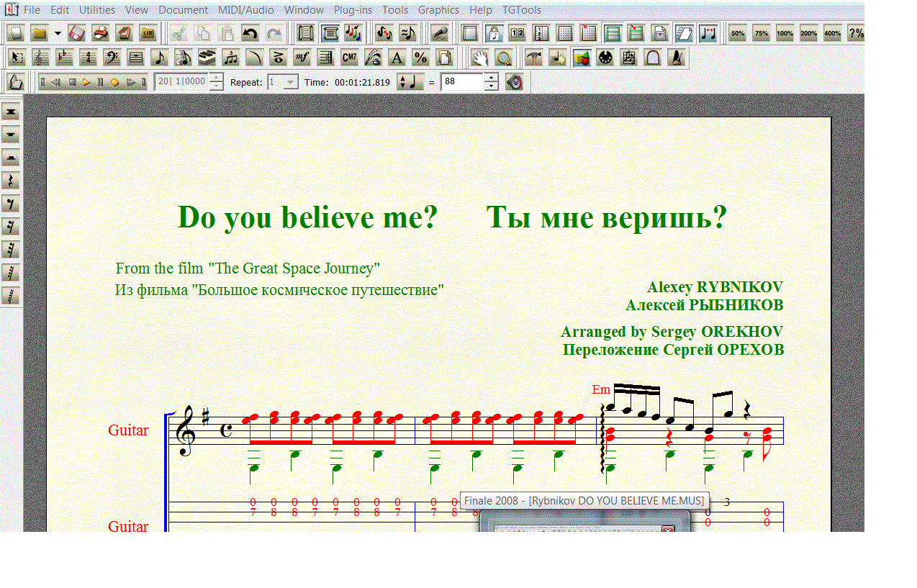The height and width of the screenshot is (588, 917).
Task: Select the Measure tool
Action: (136, 58)
